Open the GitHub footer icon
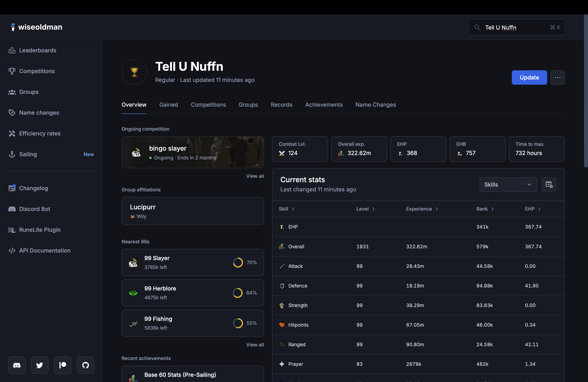 click(85, 365)
